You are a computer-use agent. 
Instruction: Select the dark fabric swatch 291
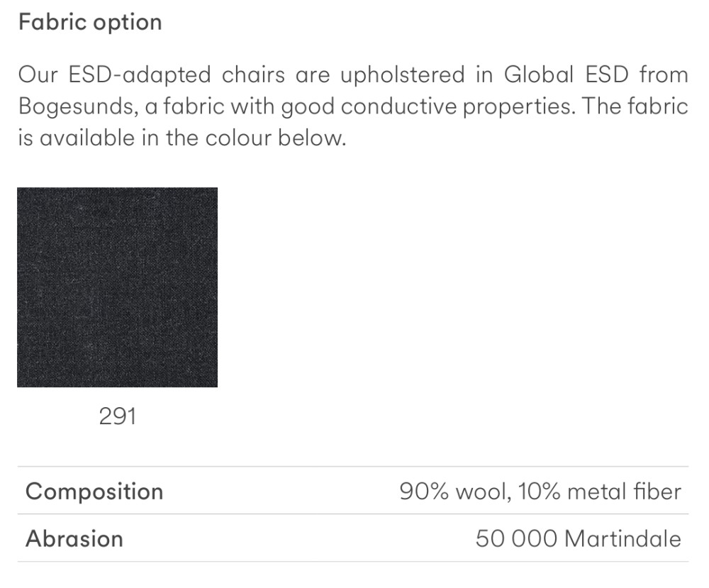117,287
